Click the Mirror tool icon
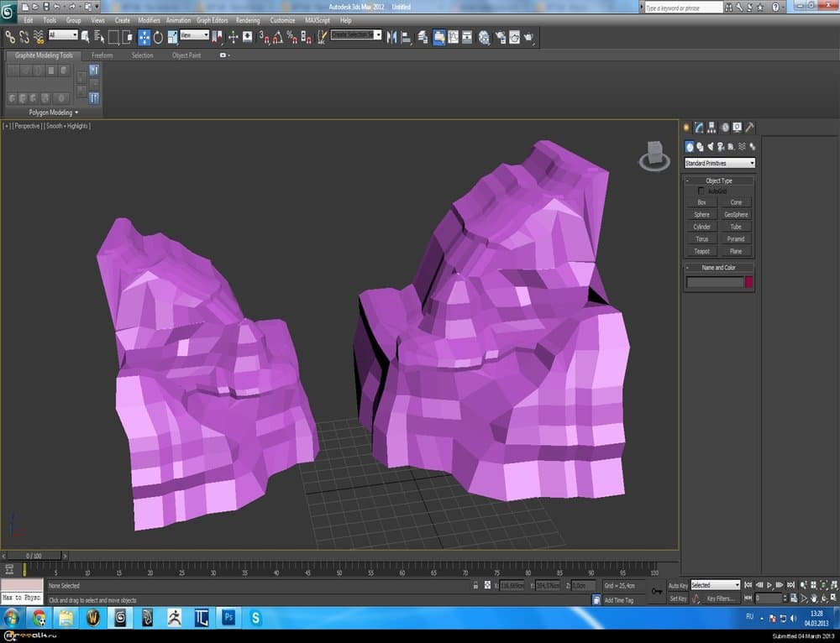840x643 pixels. [x=392, y=37]
